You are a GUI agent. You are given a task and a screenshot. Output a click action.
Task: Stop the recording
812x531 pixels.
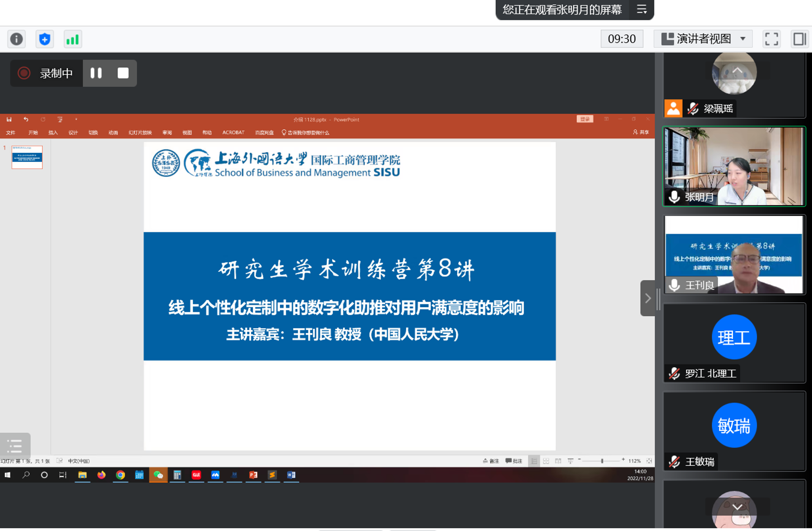pos(123,73)
